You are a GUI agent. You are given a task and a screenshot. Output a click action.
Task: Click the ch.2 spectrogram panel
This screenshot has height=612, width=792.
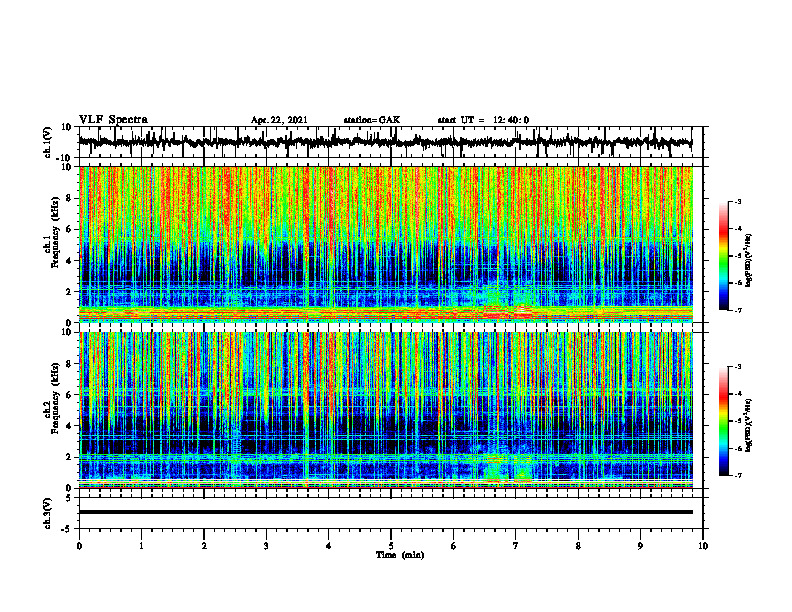[x=385, y=410]
